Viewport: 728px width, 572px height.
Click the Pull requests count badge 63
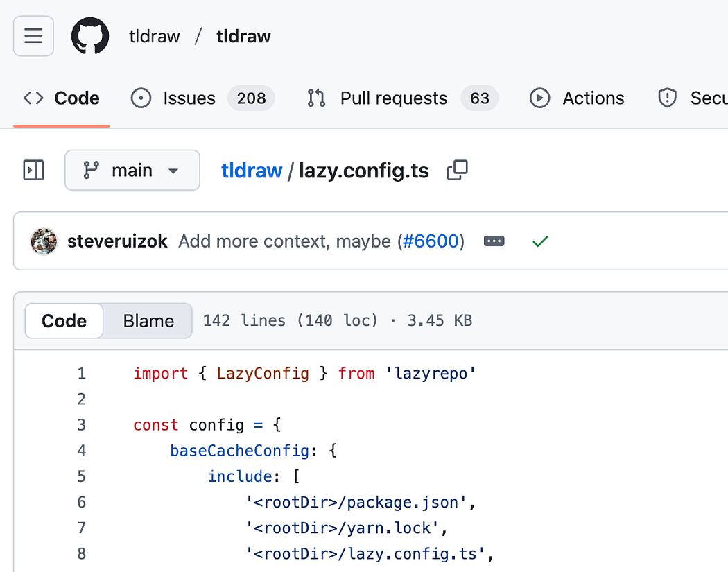[x=480, y=98]
